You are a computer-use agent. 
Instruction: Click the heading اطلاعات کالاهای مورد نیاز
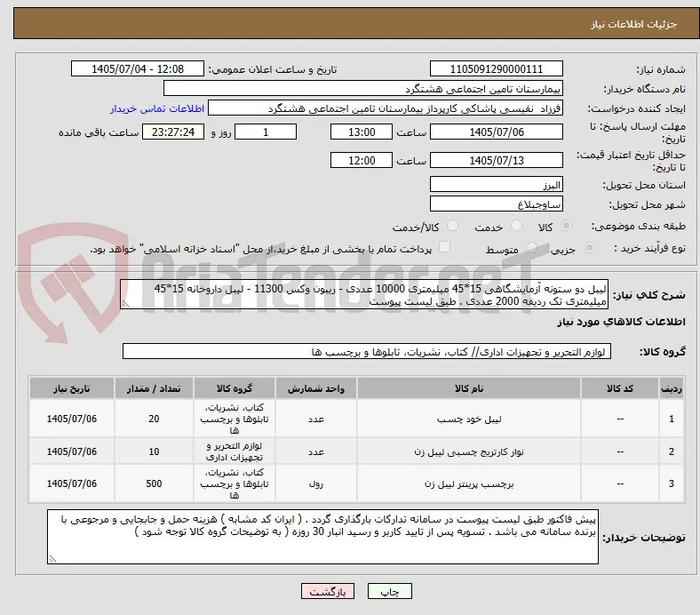tap(621, 322)
